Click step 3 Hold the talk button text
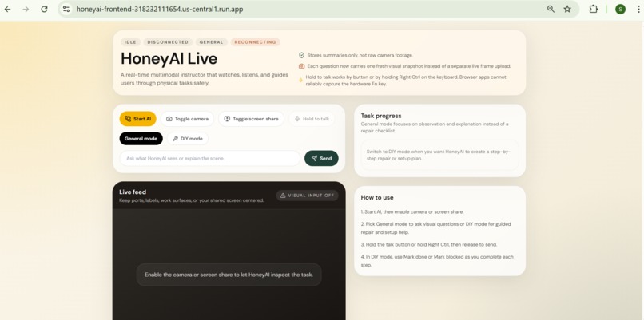 429,244
